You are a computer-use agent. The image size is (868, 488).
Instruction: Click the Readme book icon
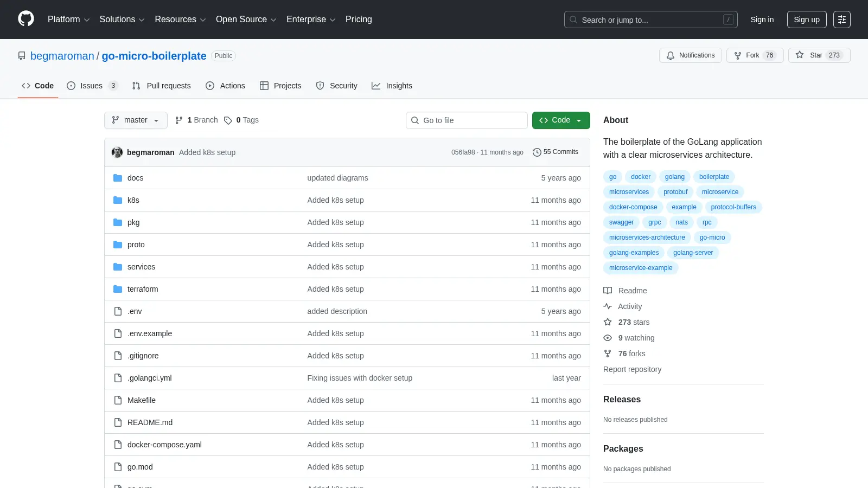(x=608, y=291)
